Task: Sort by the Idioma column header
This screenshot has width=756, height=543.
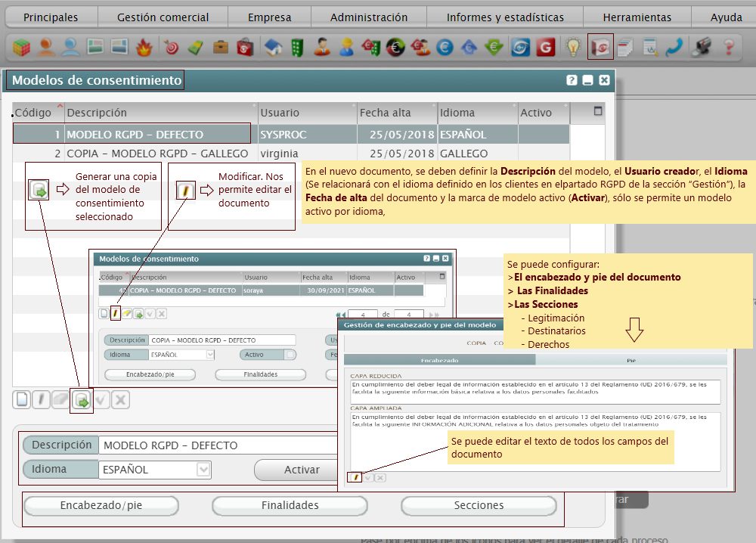Action: (478, 113)
